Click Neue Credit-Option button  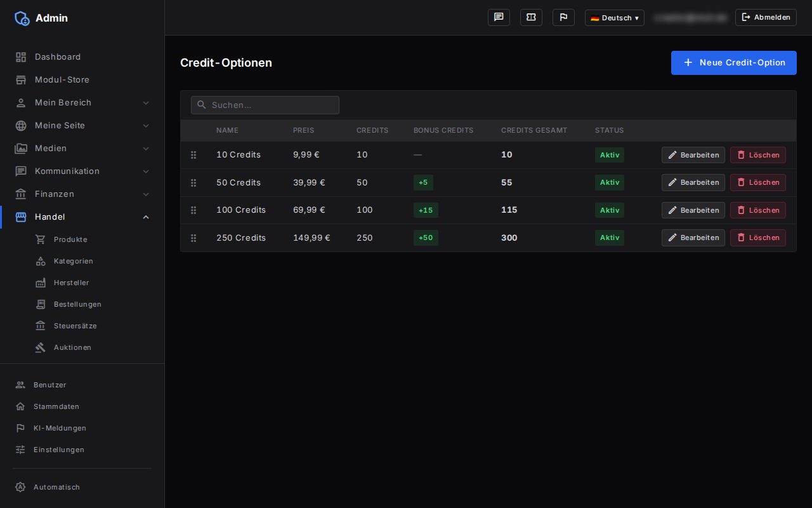734,63
